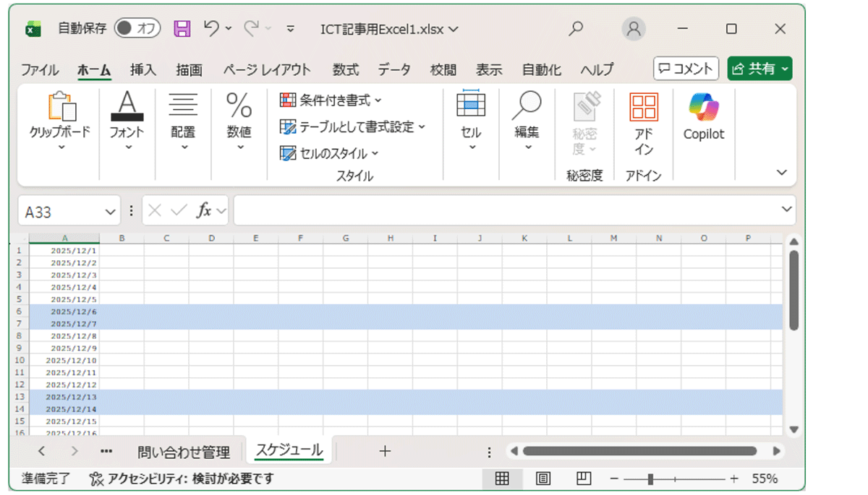868x495 pixels.
Task: Switch to ページレイアウト view in the status bar
Action: 542,478
